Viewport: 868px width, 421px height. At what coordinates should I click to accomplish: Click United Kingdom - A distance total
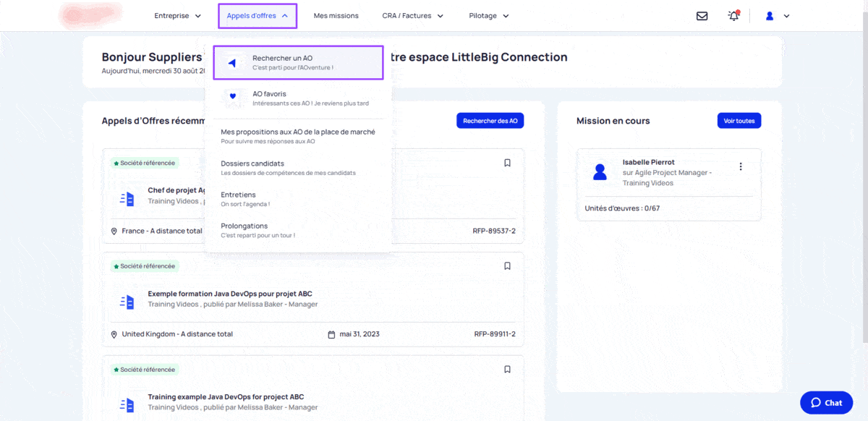coord(177,334)
